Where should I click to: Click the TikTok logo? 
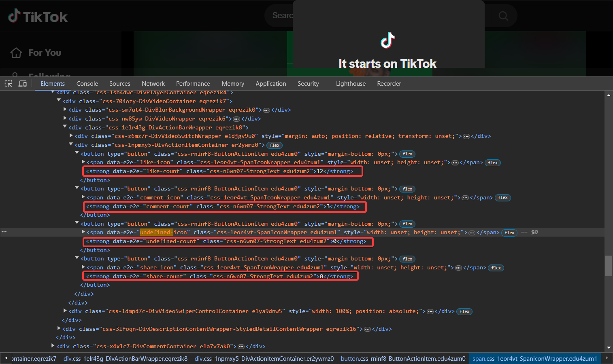[x=37, y=16]
